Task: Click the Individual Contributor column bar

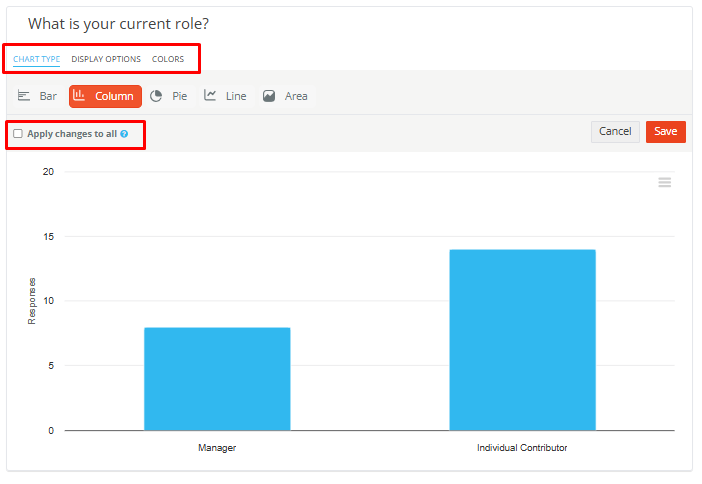Action: 522,340
